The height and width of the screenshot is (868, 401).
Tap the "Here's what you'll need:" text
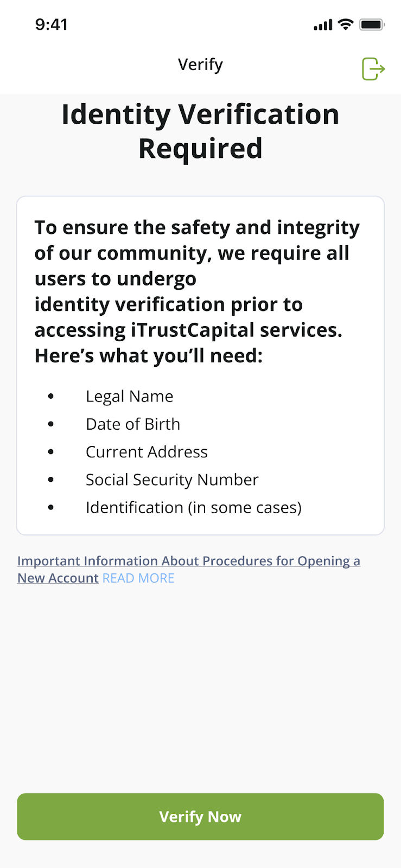click(x=149, y=356)
